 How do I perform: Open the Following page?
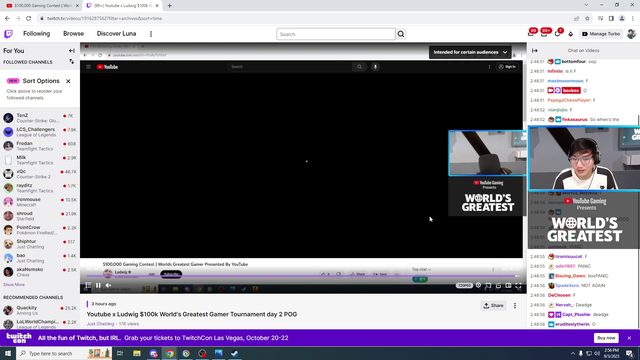[x=36, y=34]
